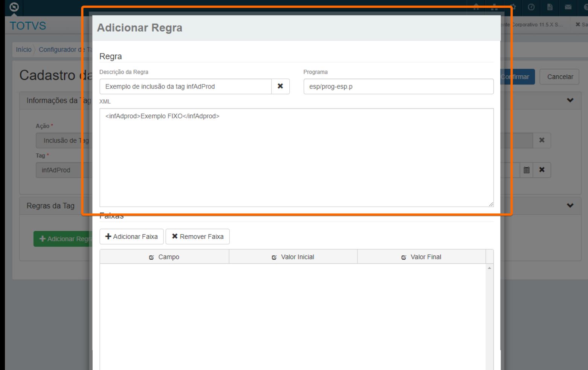Click the blue Confirmar button
The height and width of the screenshot is (370, 588).
(x=518, y=77)
